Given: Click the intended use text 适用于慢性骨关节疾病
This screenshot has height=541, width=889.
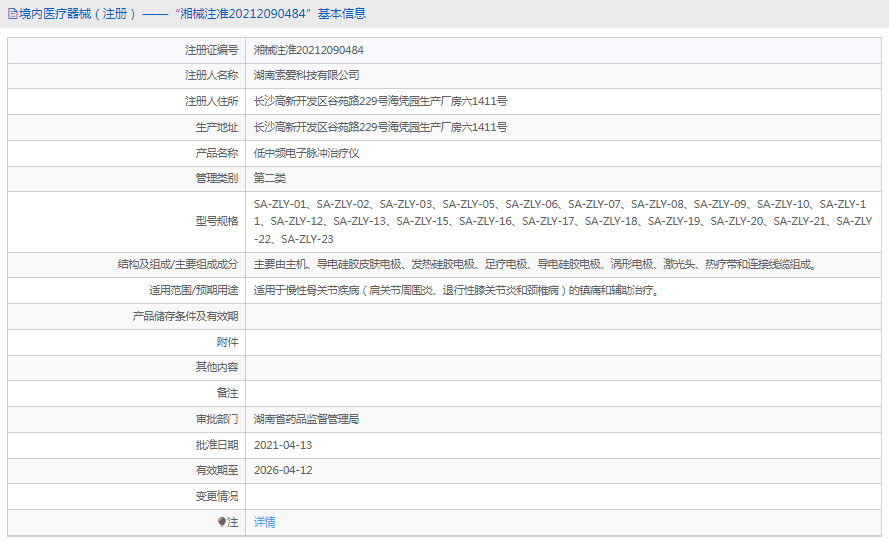Looking at the screenshot, I should tap(456, 291).
